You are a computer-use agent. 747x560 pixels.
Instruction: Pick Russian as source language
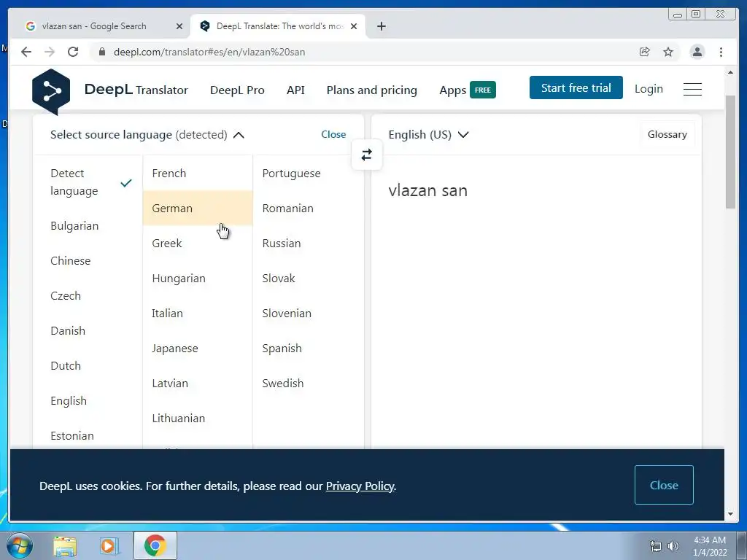[x=308, y=244]
